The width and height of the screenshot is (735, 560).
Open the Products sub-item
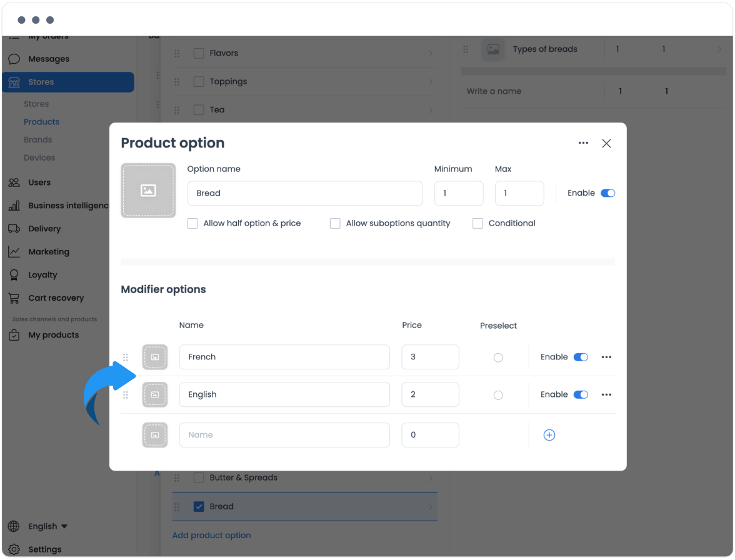41,122
